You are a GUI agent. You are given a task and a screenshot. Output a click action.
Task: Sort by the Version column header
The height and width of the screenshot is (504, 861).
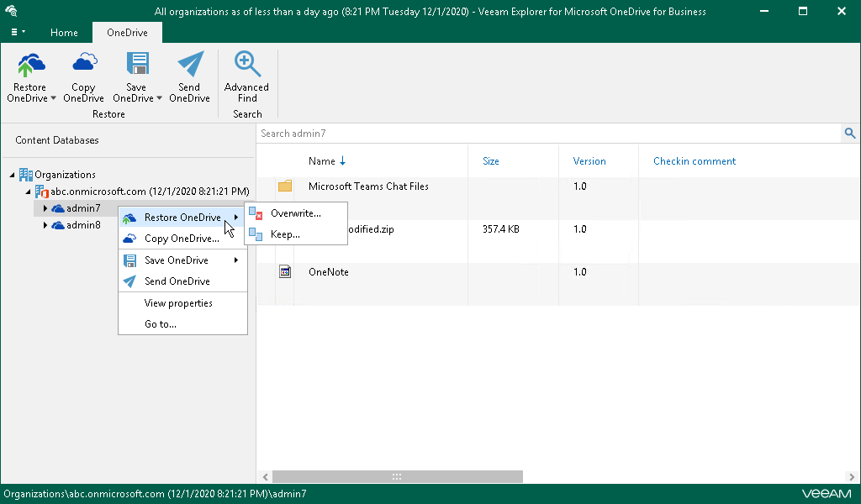pos(589,160)
